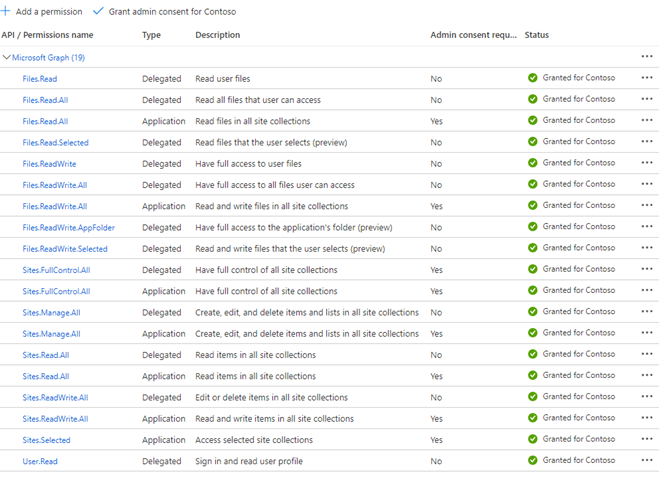Open the Files.Read.Selected permission link
The image size is (665, 481).
click(56, 143)
